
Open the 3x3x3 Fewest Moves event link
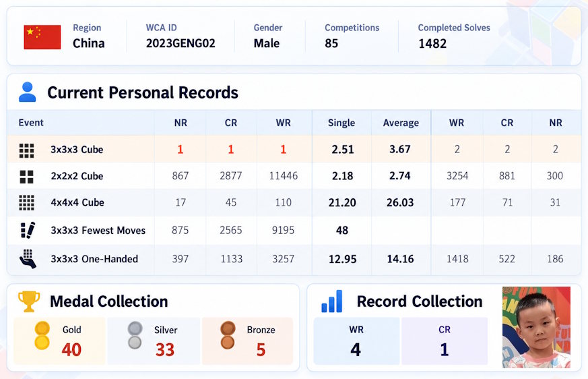[x=98, y=230]
